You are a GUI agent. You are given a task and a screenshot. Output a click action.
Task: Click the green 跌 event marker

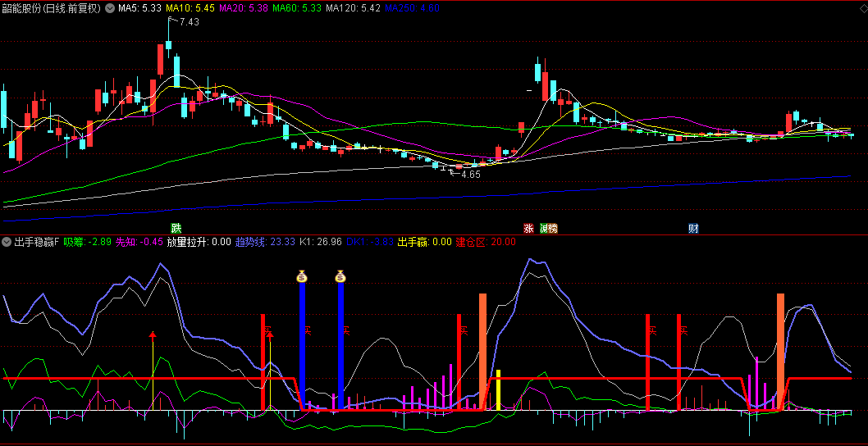click(x=176, y=228)
